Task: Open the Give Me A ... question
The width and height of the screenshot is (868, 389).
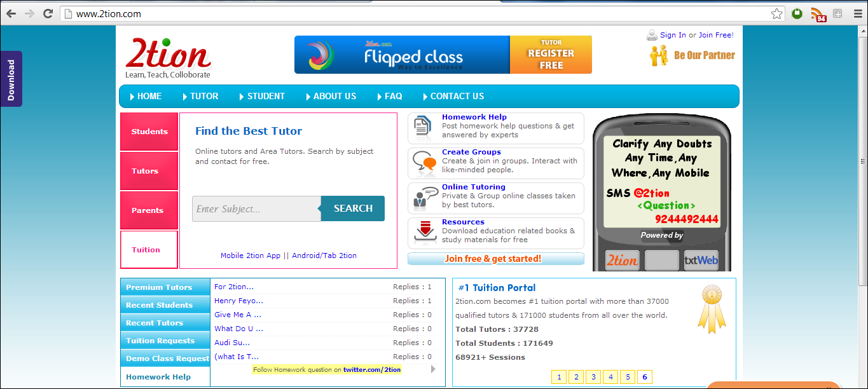Action: [x=238, y=315]
